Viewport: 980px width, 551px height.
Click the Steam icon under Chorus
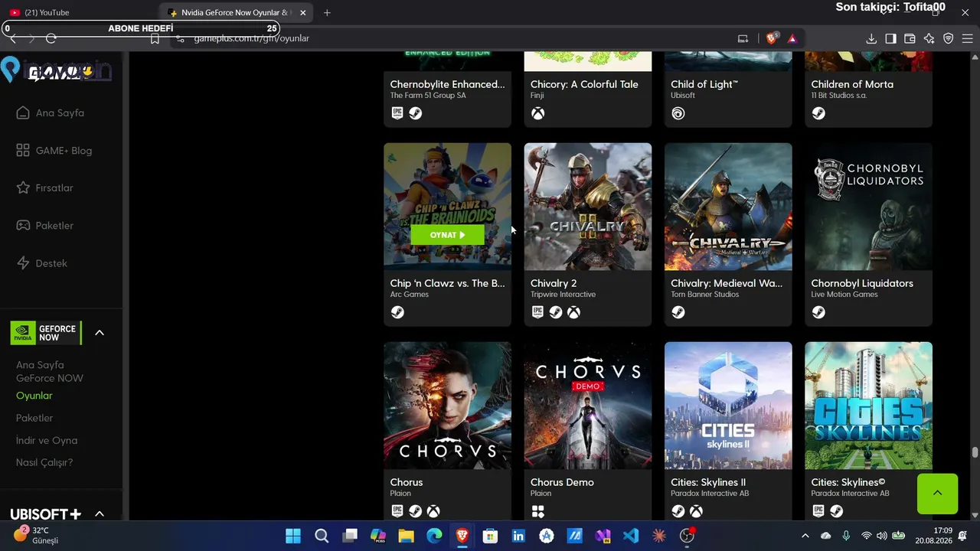415,511
